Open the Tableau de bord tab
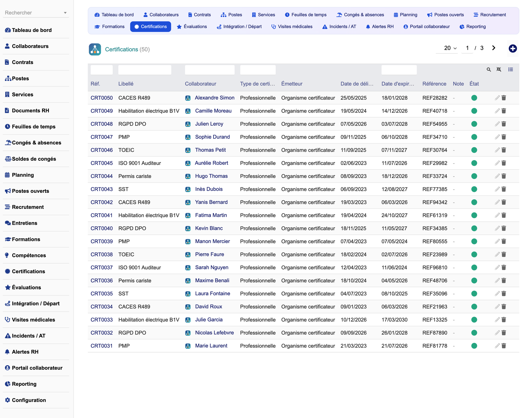532x418 pixels. pyautogui.click(x=114, y=15)
